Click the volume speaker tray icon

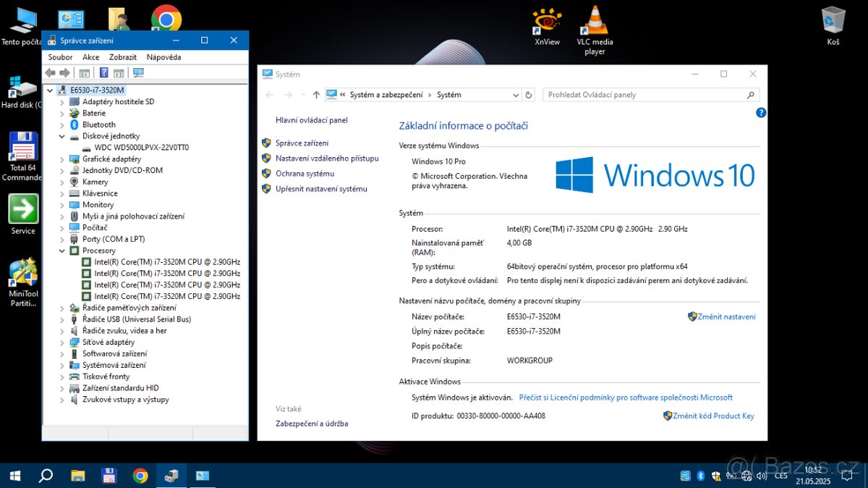(x=761, y=476)
